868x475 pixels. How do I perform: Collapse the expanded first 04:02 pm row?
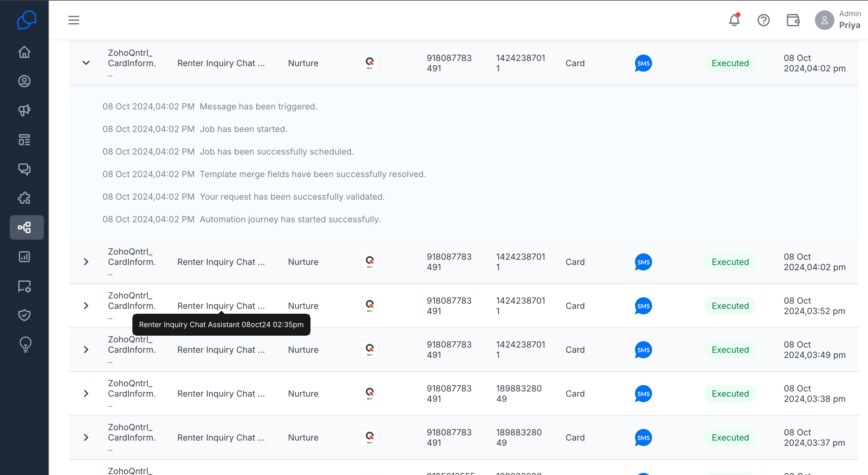pos(86,63)
